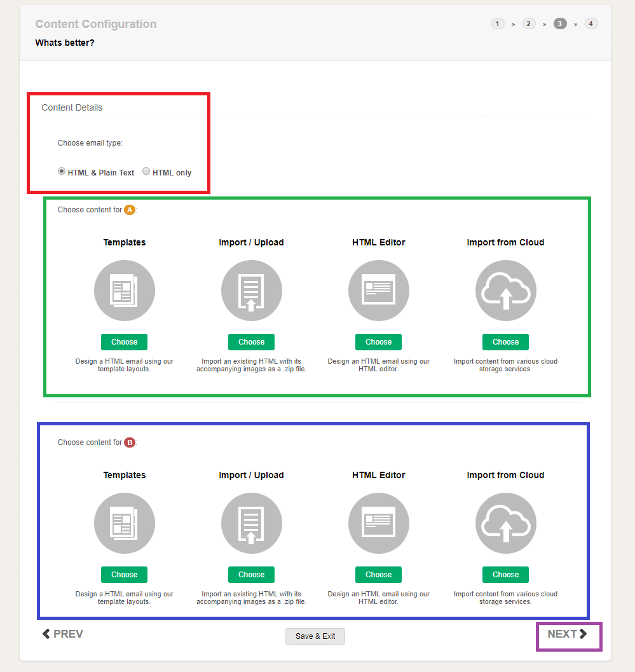Screen dimensions: 635x672
Task: Click the Templates heading for content A
Action: coord(124,243)
